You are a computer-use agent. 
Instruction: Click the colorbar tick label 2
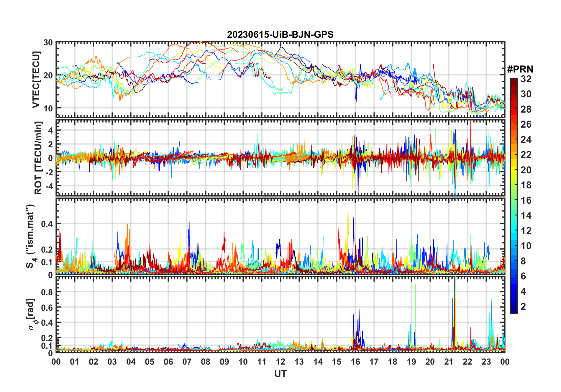point(523,307)
